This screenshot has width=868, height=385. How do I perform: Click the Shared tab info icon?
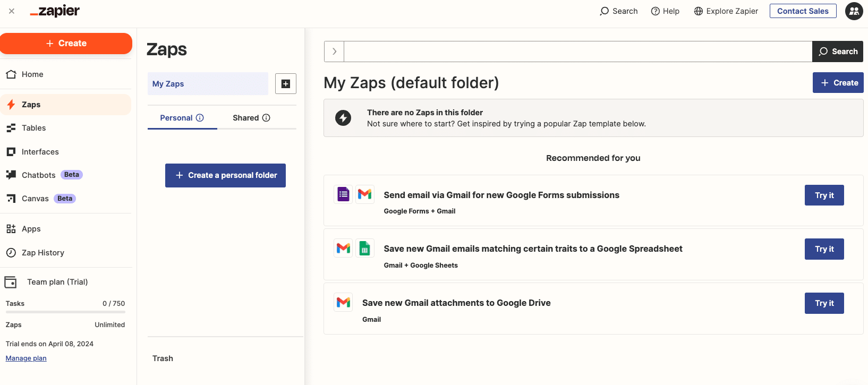pyautogui.click(x=266, y=118)
